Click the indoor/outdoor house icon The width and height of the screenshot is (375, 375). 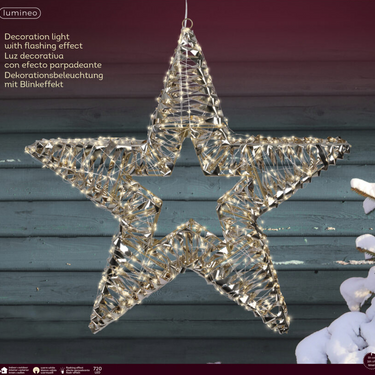pos(4,370)
